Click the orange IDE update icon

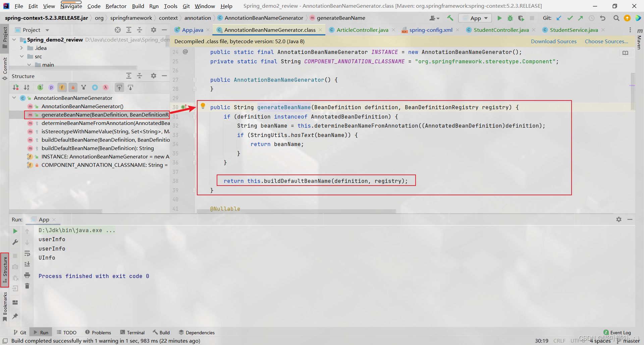point(627,18)
